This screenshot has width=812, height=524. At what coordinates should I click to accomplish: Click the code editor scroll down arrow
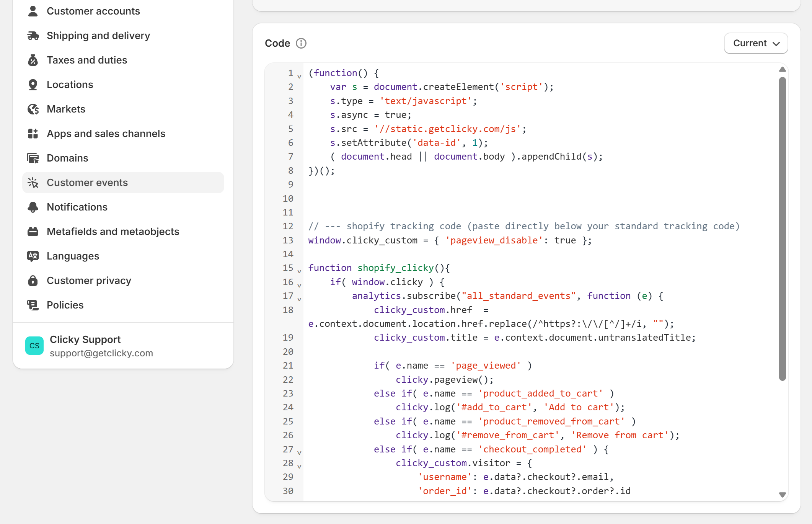point(782,495)
